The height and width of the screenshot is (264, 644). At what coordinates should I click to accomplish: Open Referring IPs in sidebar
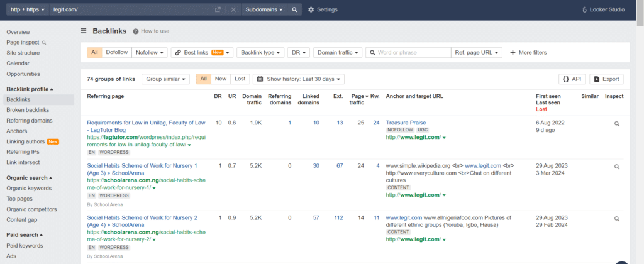pos(23,152)
